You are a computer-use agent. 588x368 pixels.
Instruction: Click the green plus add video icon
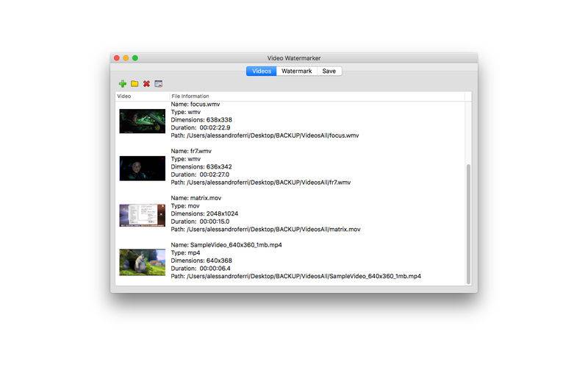point(123,84)
